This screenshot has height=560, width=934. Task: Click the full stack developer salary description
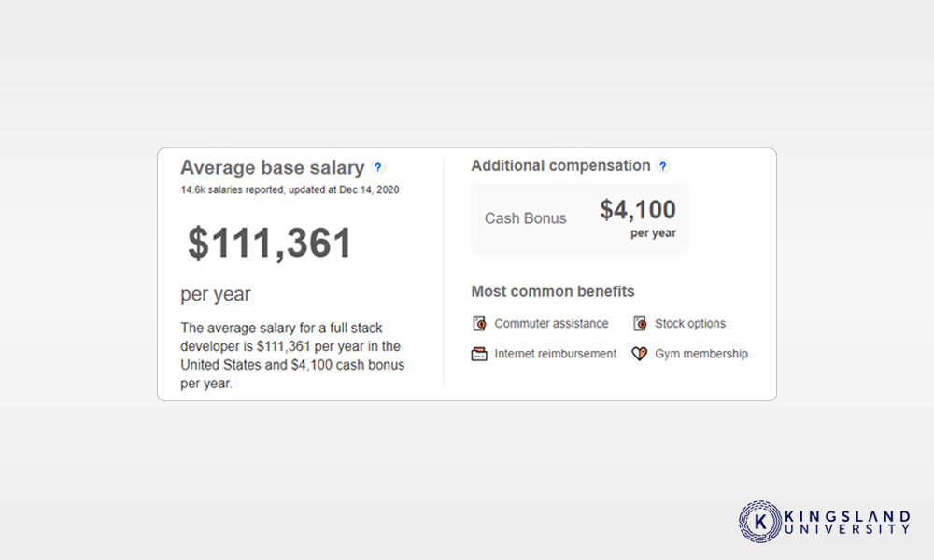click(x=292, y=356)
